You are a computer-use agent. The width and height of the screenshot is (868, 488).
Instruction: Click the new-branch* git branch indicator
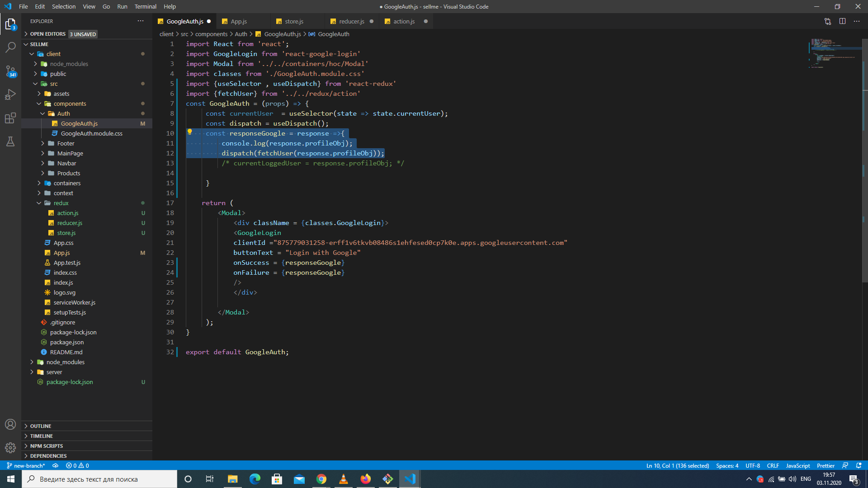tap(26, 465)
